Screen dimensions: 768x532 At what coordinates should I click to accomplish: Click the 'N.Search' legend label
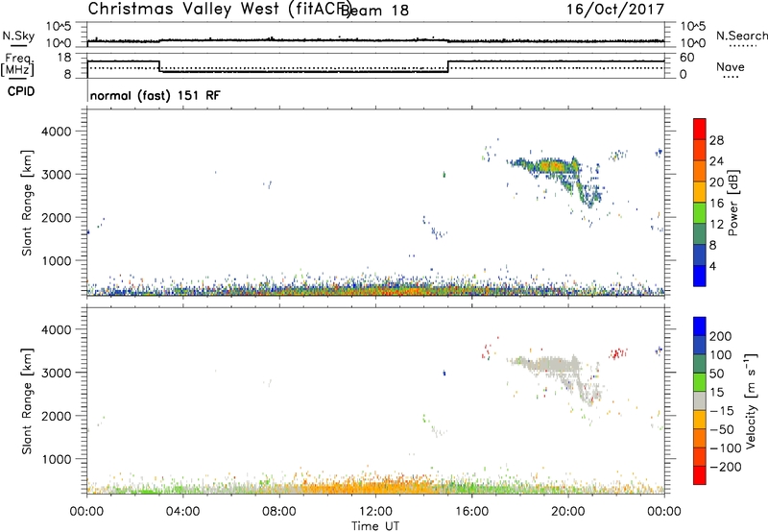[741, 36]
